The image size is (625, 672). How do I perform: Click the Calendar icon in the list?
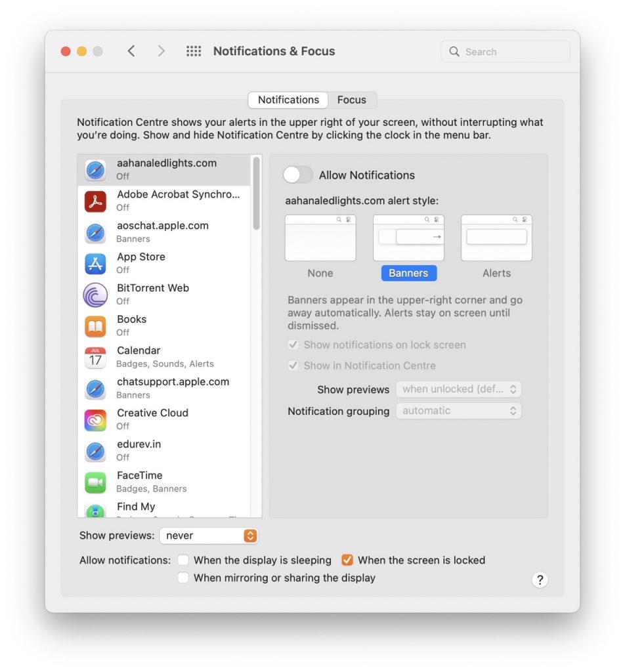coord(96,356)
